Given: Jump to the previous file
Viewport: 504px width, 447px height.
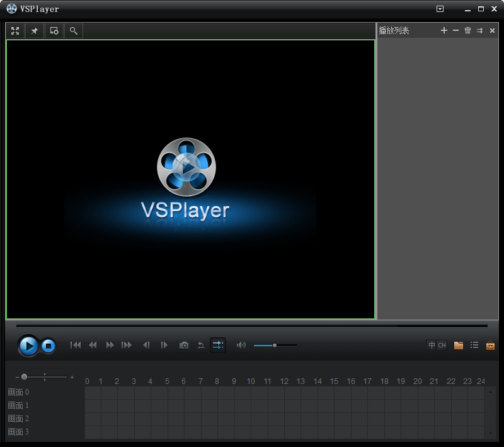Looking at the screenshot, I should pyautogui.click(x=76, y=345).
